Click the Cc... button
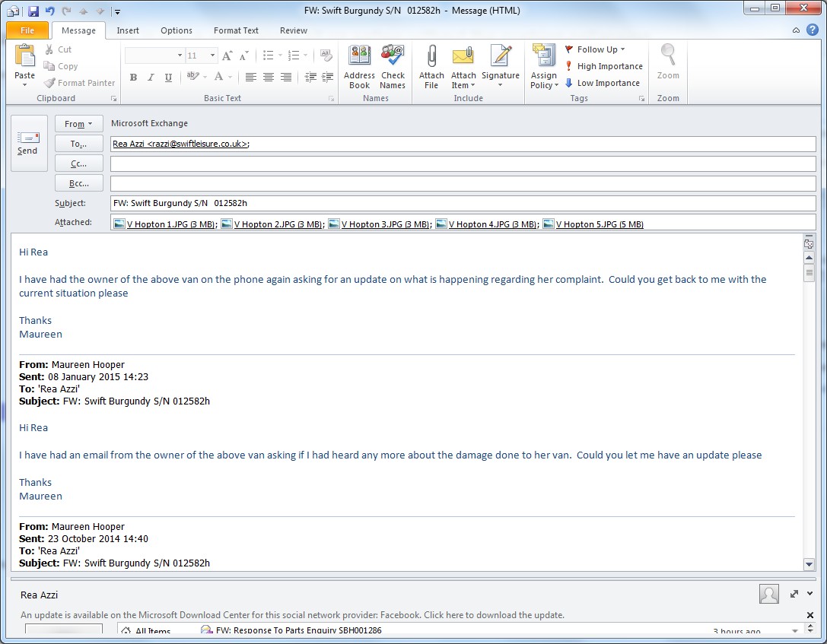The width and height of the screenshot is (827, 644). click(78, 164)
